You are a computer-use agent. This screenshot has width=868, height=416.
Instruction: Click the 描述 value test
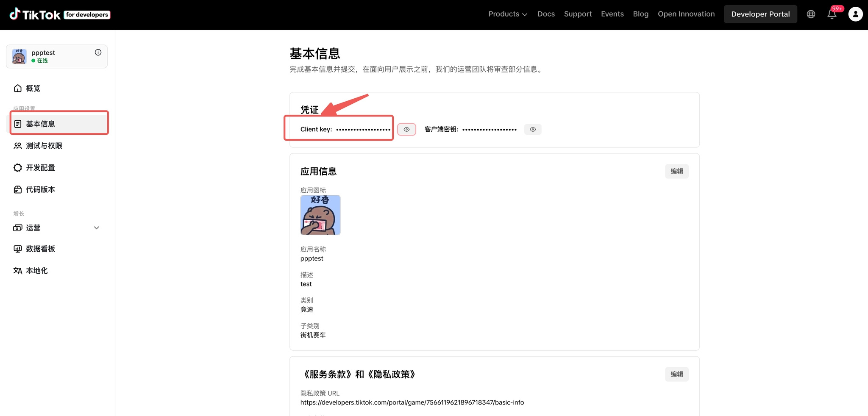306,284
